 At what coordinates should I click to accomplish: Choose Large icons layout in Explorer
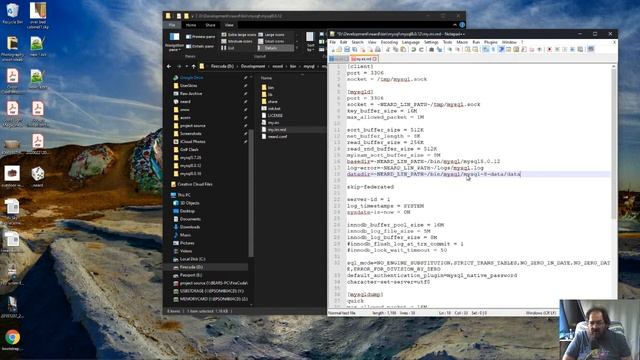pos(271,35)
